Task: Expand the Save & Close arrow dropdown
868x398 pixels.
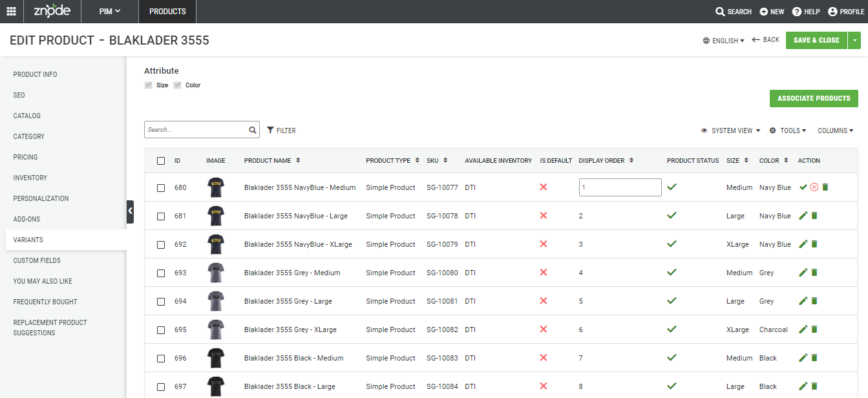Action: [x=856, y=40]
